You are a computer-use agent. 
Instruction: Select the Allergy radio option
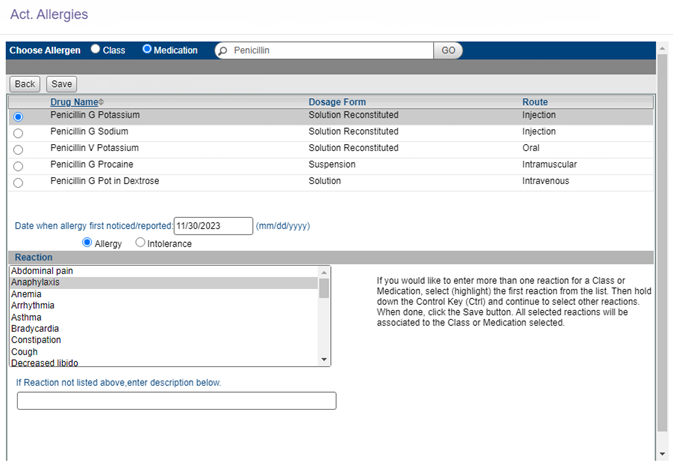click(x=87, y=243)
